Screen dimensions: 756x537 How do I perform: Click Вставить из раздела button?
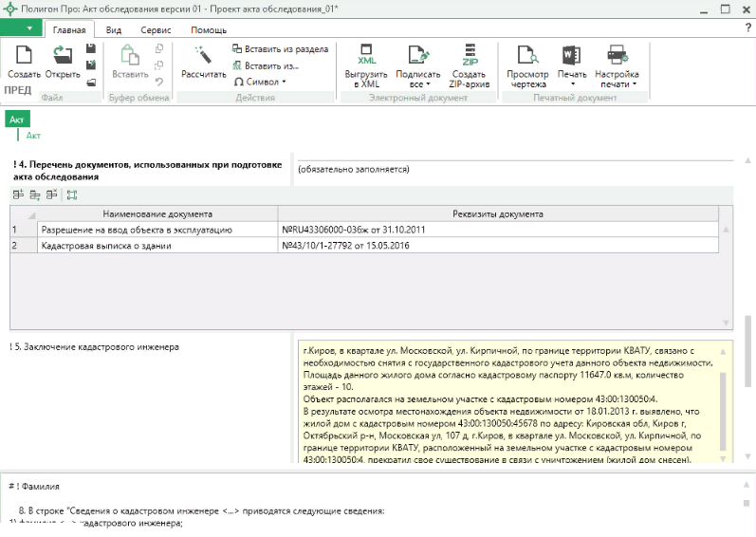[280, 48]
